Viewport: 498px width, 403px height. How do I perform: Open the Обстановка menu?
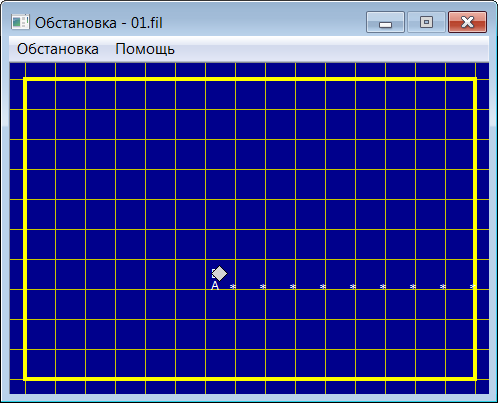pyautogui.click(x=58, y=49)
